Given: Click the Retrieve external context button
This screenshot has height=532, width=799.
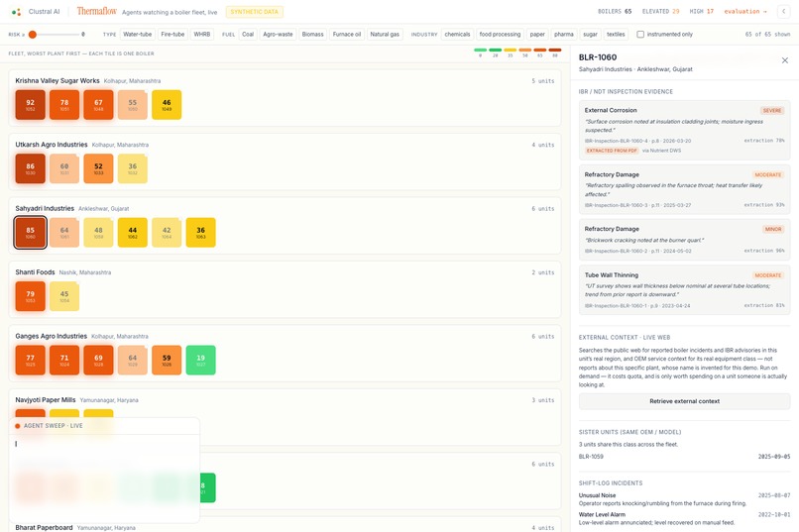Looking at the screenshot, I should click(684, 401).
